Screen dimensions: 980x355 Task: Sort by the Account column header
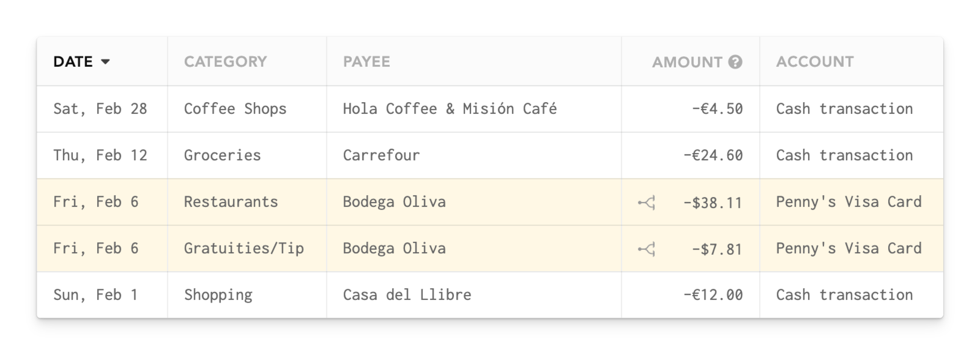[815, 62]
